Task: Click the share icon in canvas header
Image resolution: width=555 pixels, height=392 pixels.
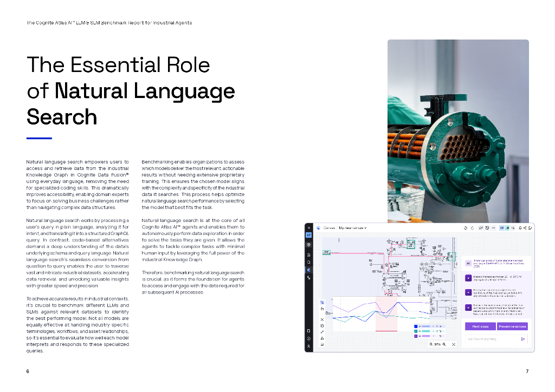Action: (x=525, y=228)
